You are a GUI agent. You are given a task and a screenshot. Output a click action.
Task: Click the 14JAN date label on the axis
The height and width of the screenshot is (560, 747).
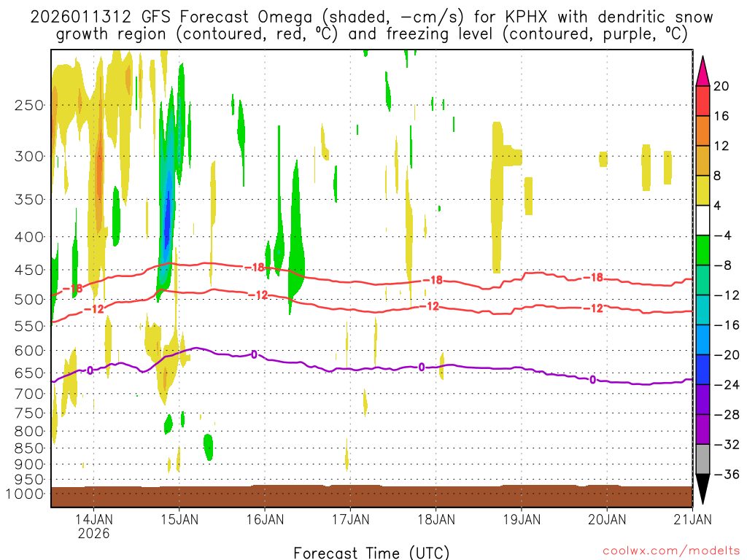(x=94, y=519)
